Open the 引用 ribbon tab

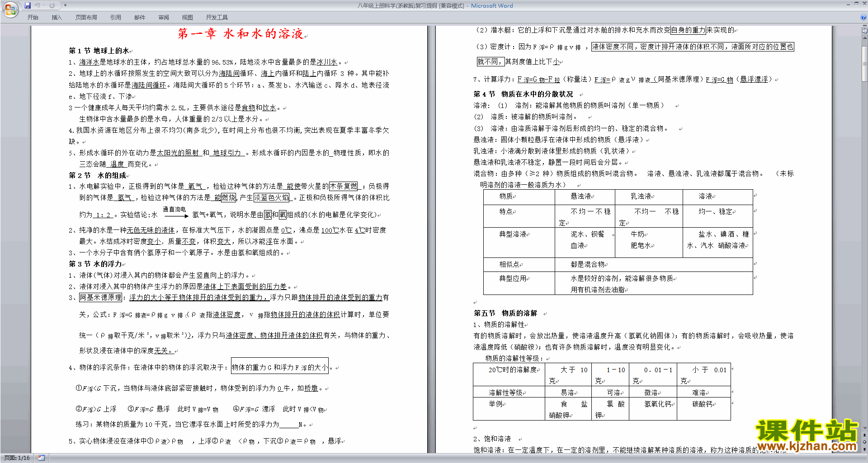coord(116,18)
